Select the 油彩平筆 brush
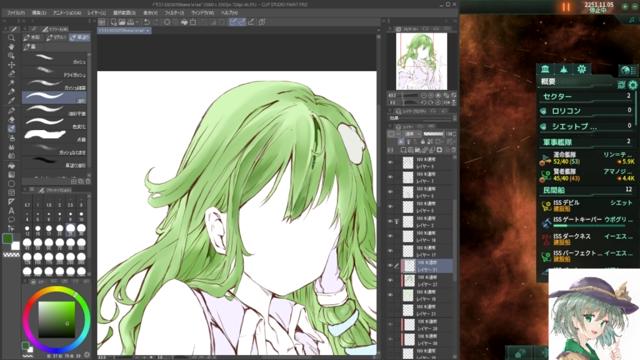The image size is (640, 360). 54,111
